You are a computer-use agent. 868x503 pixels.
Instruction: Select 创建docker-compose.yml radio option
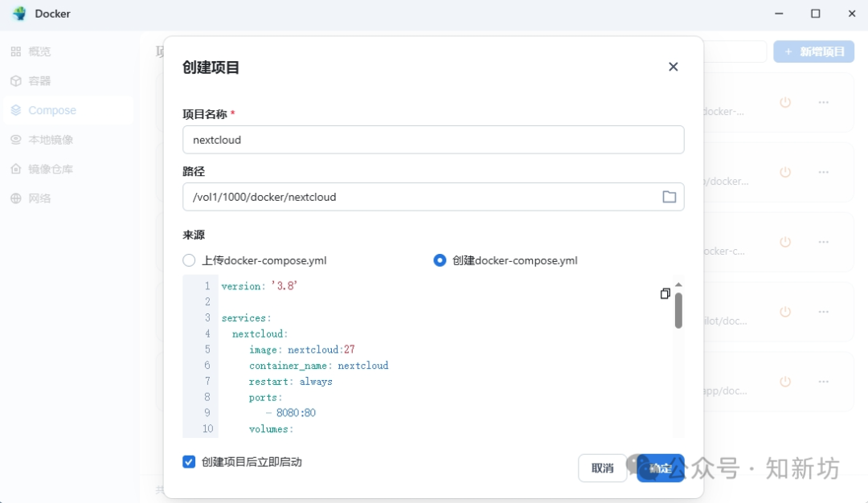point(440,260)
